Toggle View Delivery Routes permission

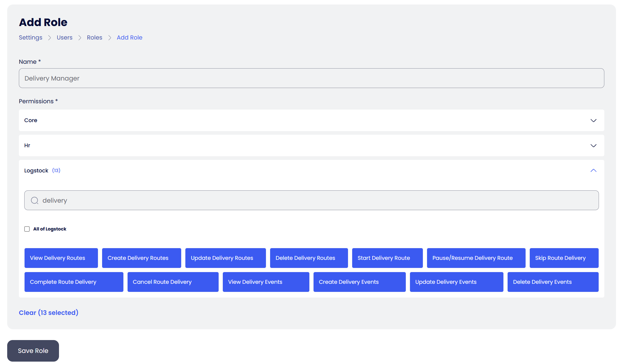tap(61, 258)
